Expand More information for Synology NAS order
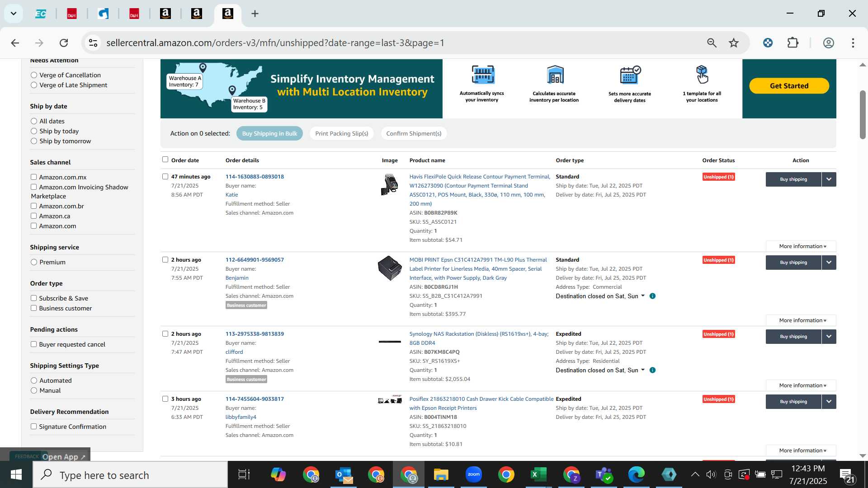Image resolution: width=868 pixels, height=488 pixels. pyautogui.click(x=801, y=385)
